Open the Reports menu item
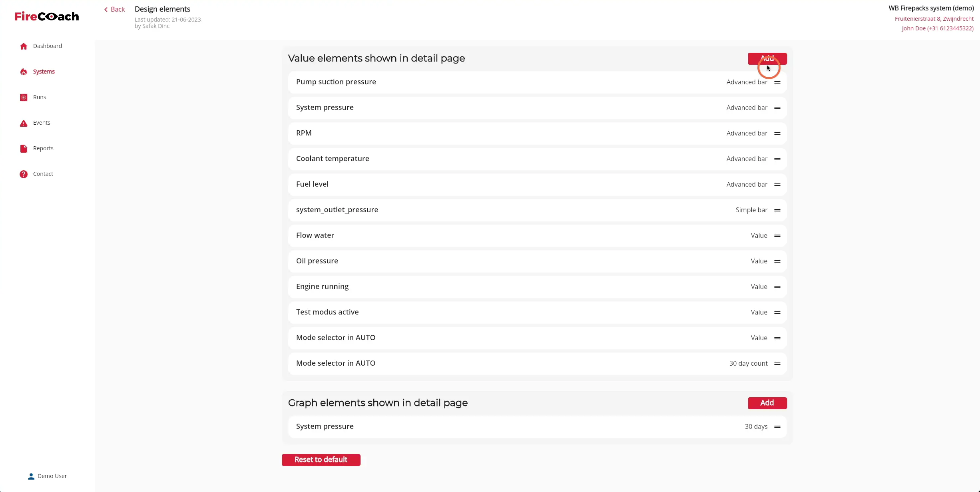 pyautogui.click(x=43, y=148)
